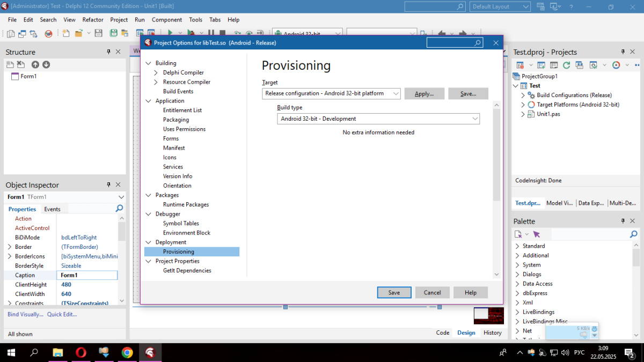
Task: Expand the Resource Compiler node
Action: point(156,82)
